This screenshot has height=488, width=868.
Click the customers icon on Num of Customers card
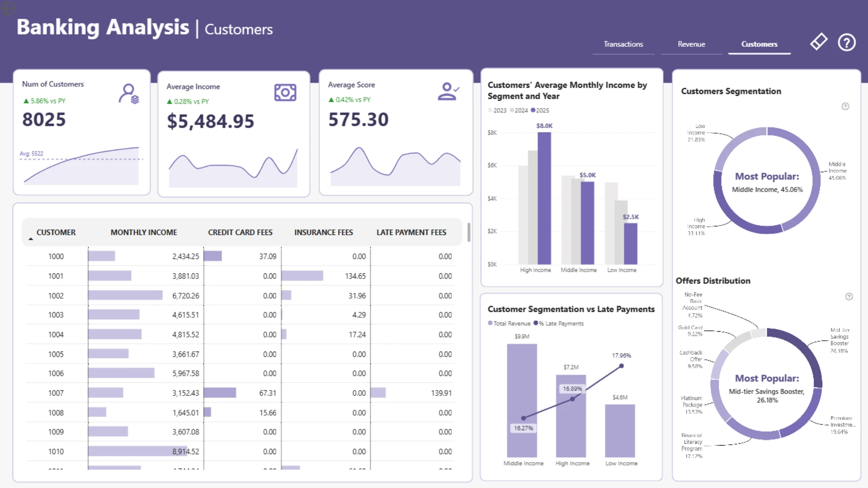tap(129, 94)
